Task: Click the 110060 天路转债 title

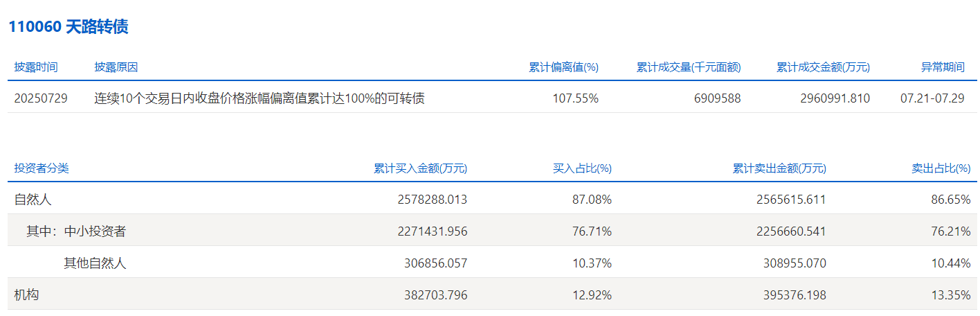Action: 68,27
